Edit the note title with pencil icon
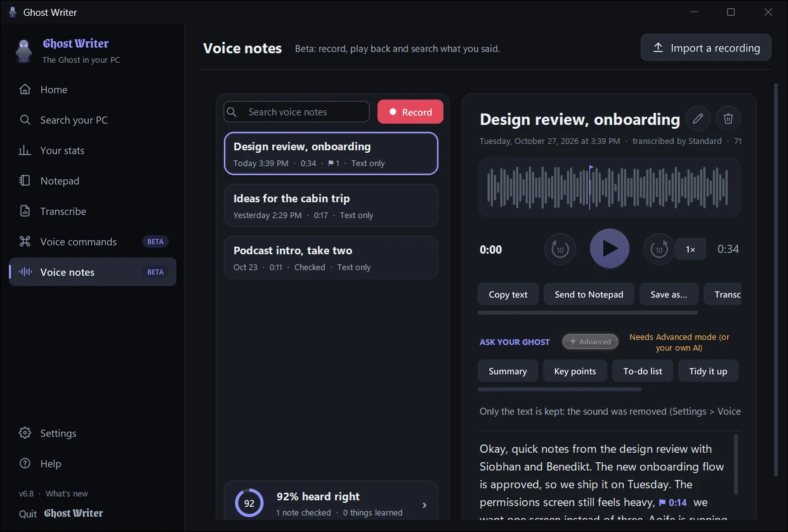 pos(698,119)
